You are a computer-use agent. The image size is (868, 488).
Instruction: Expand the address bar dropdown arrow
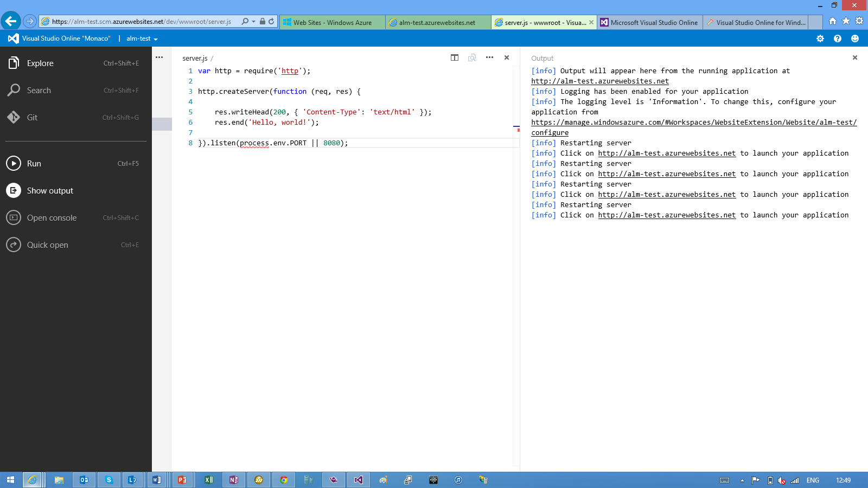(x=253, y=22)
